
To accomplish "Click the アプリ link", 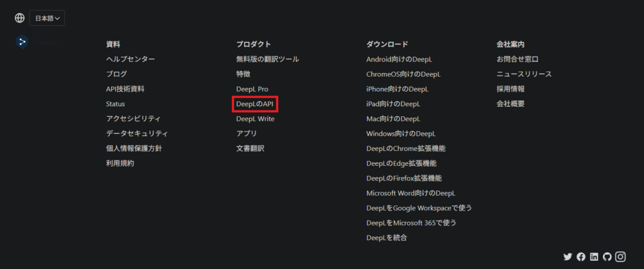I will click(x=247, y=134).
